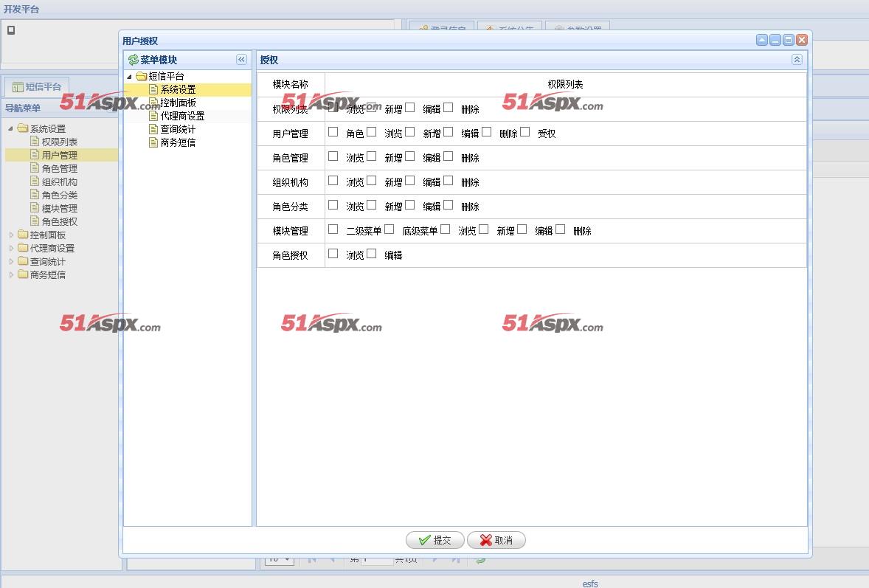The image size is (869, 588).
Task: Click the red X icon on the 取消 button
Action: pyautogui.click(x=485, y=540)
